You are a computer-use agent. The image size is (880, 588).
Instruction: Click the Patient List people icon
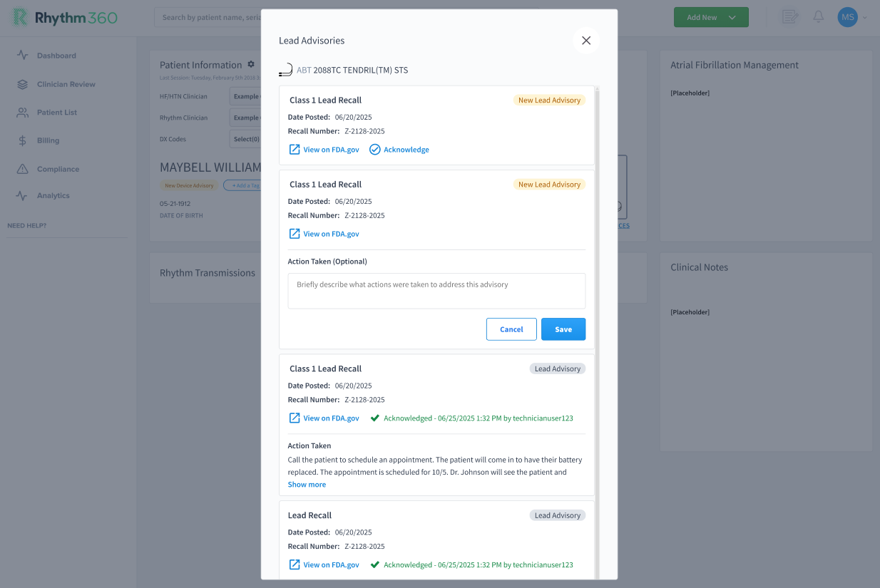click(x=23, y=113)
